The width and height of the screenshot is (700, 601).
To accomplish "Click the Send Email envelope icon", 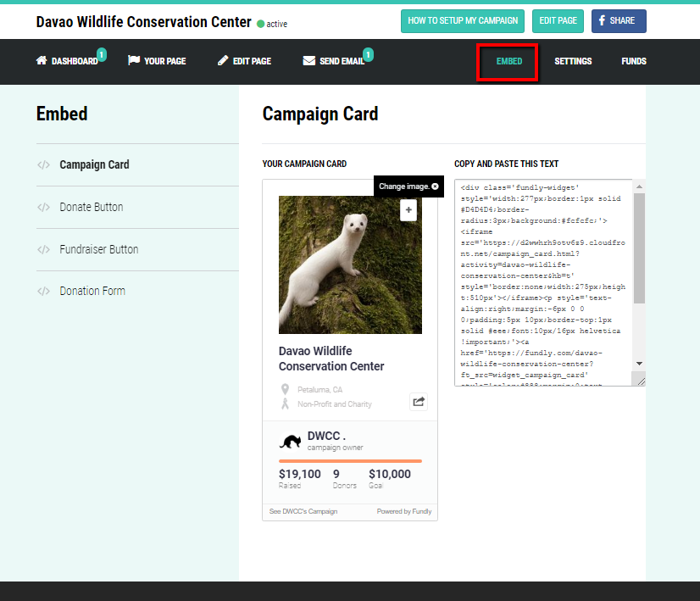I will tap(309, 61).
